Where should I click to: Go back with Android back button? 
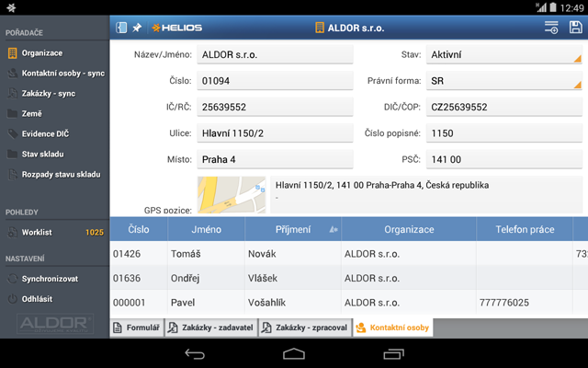coord(195,353)
